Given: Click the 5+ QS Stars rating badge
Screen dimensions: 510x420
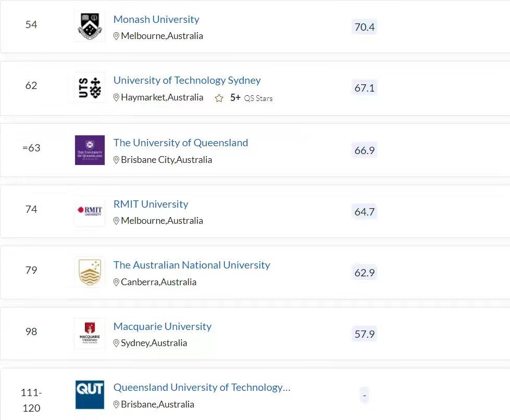Looking at the screenshot, I should point(251,98).
